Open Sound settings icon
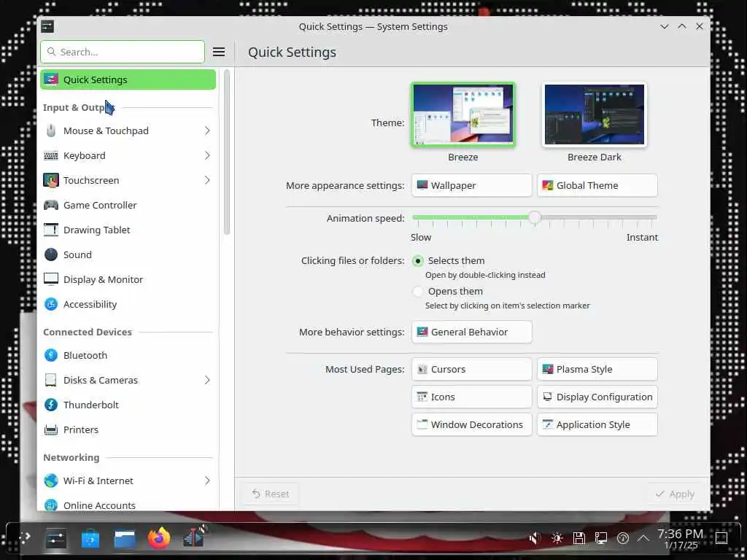 (51, 254)
